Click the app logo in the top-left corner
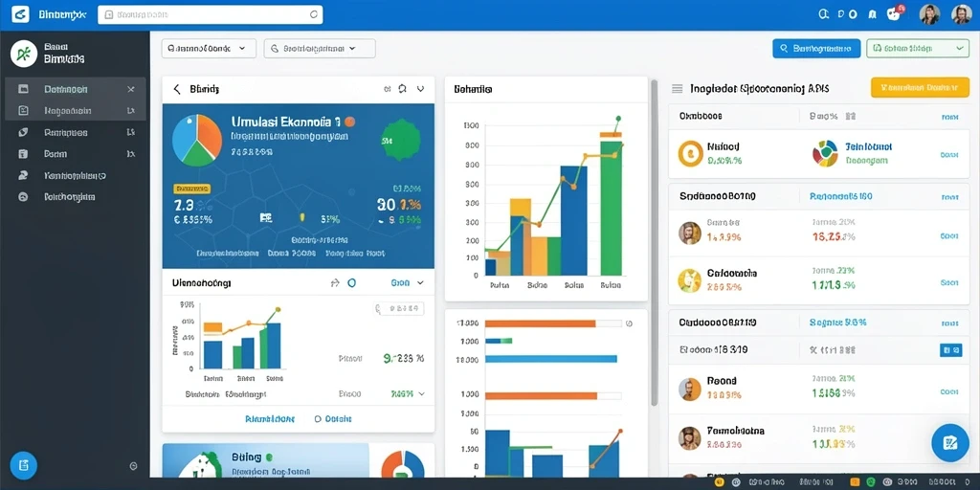 pyautogui.click(x=21, y=13)
